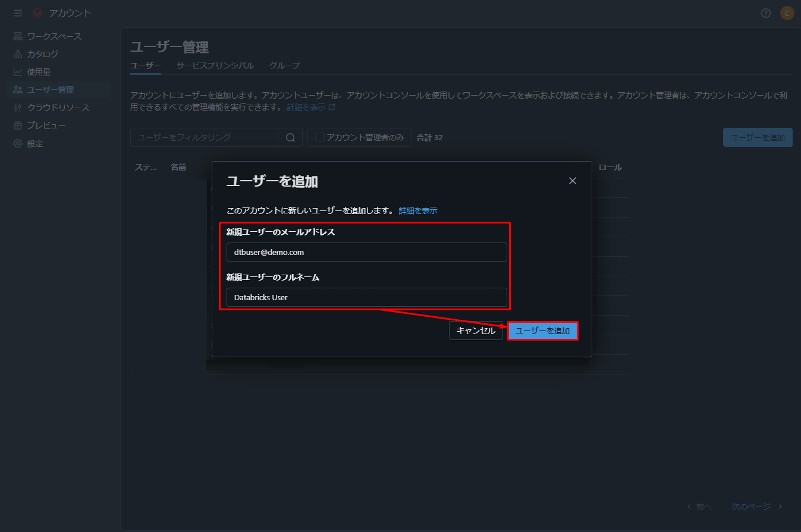
Task: Open カタログ in the sidebar
Action: (43, 54)
